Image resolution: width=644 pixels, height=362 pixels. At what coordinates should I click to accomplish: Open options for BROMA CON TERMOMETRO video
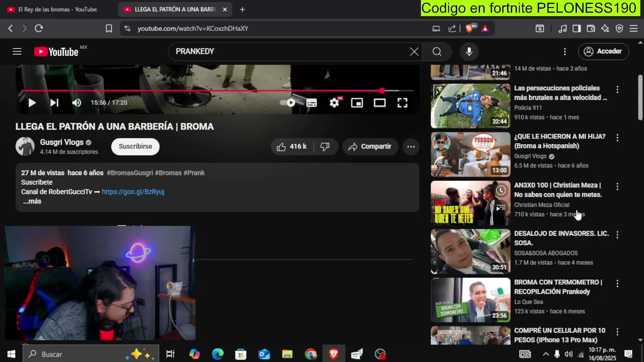click(617, 283)
